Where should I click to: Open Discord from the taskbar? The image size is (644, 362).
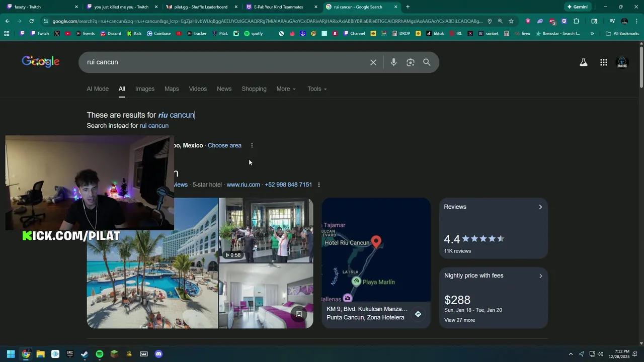click(x=158, y=354)
